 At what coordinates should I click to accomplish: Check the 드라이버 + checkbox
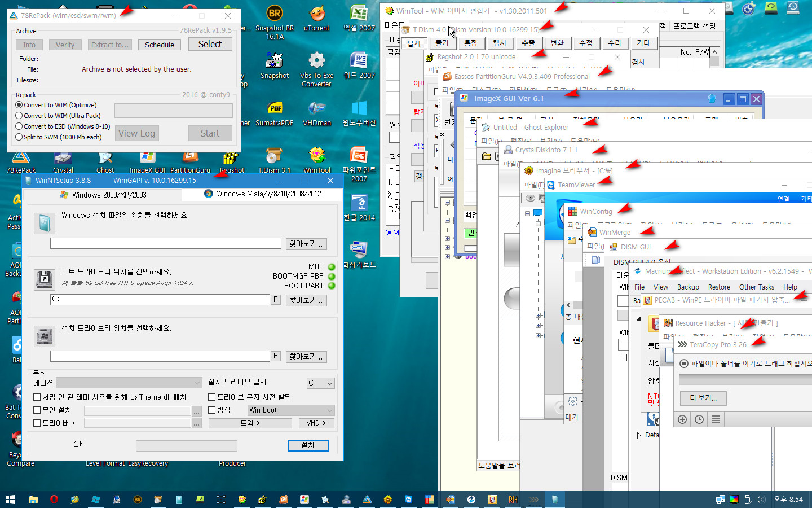(37, 423)
